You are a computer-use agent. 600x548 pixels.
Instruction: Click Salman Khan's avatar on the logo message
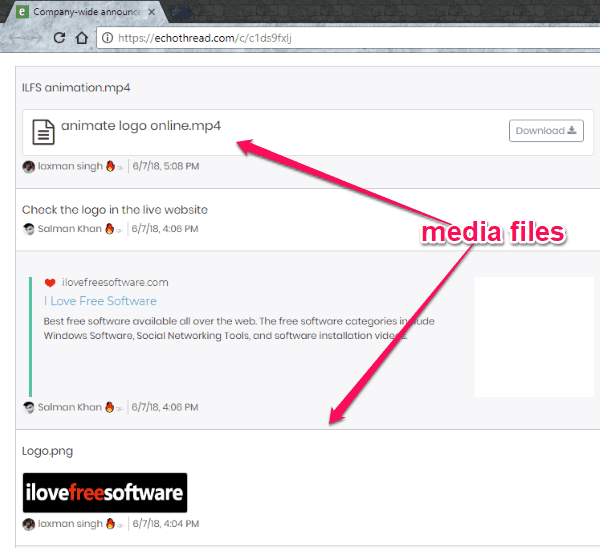pos(29,228)
